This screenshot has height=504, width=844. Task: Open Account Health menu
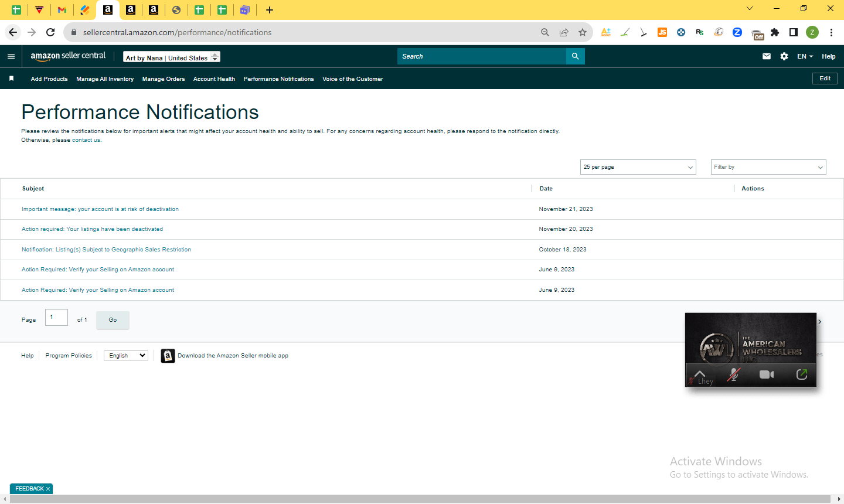(214, 79)
